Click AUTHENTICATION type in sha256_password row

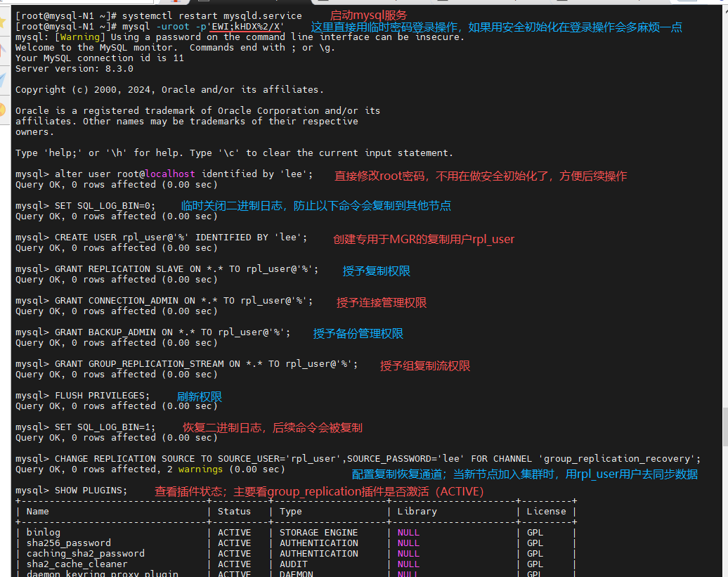[318, 543]
